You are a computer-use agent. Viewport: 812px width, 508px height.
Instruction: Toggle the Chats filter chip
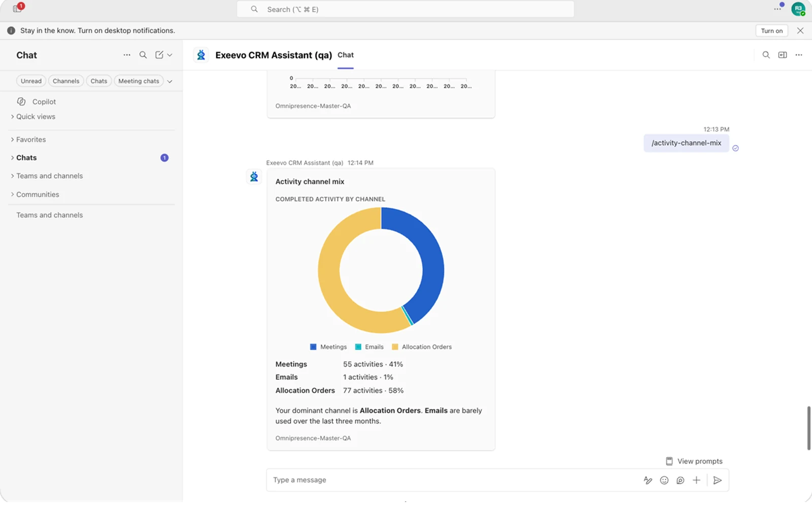pos(99,81)
